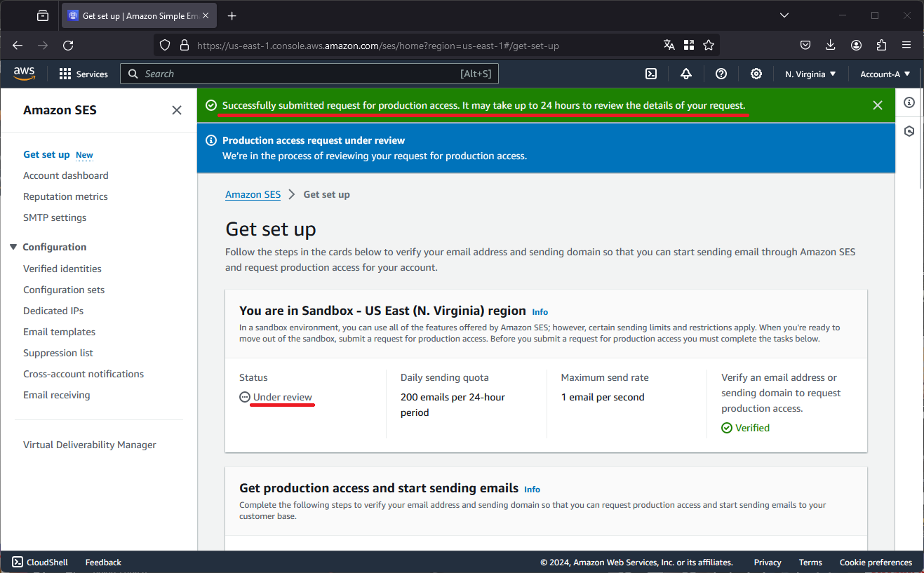Viewport: 924px width, 573px height.
Task: Click the browser back arrow
Action: pos(18,45)
